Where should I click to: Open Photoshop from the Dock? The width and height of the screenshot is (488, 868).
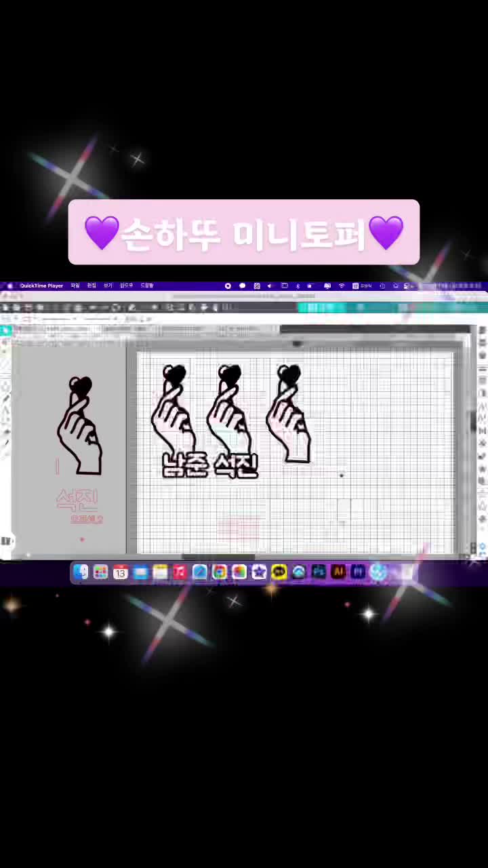(319, 572)
